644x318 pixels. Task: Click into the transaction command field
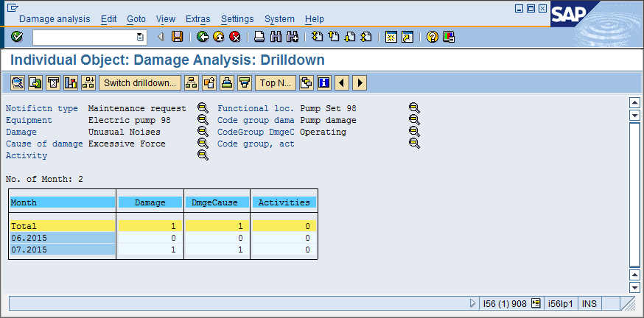[84, 38]
